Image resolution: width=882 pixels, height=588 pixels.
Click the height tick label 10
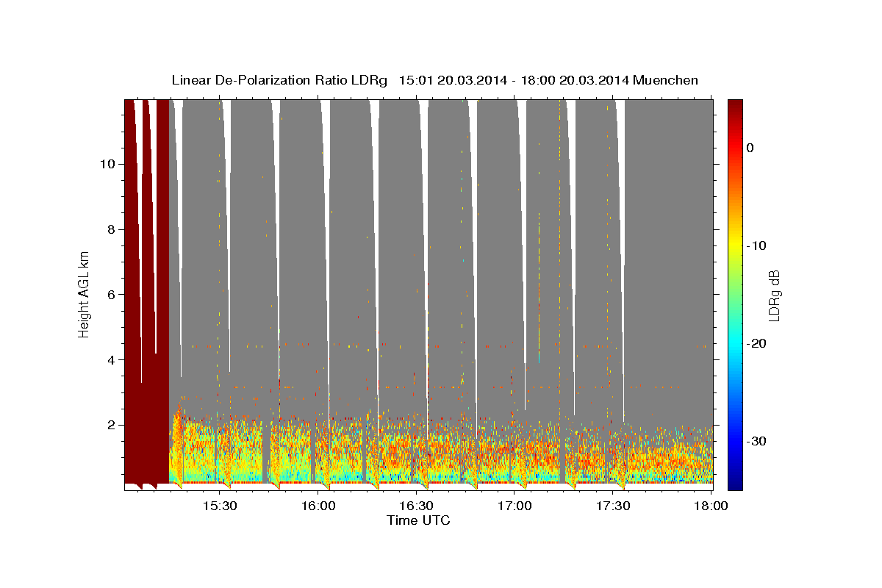click(107, 164)
